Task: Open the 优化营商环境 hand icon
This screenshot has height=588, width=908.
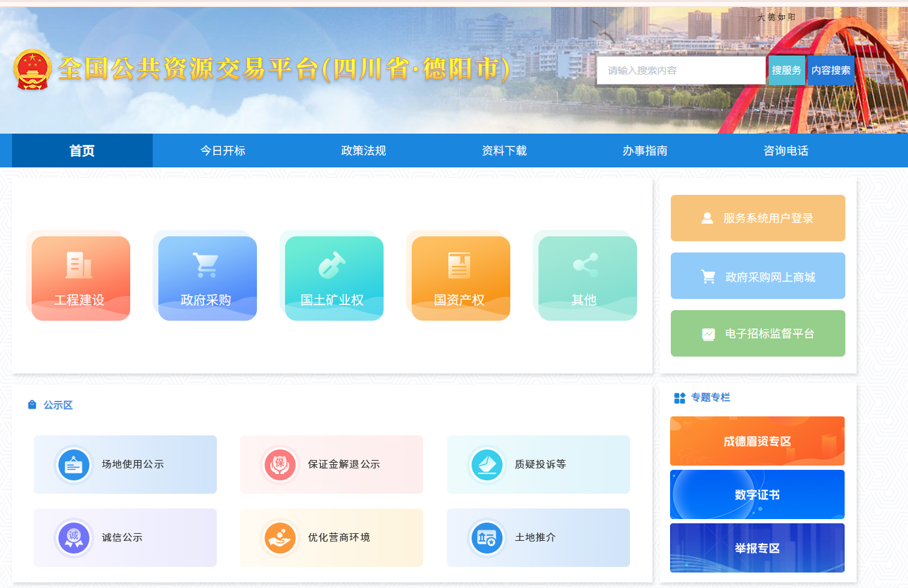Action: 280,537
